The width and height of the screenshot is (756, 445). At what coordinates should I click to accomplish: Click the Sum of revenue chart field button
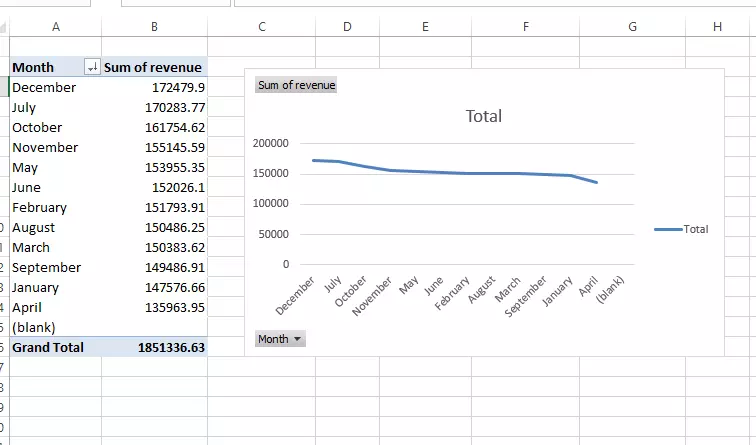(296, 85)
